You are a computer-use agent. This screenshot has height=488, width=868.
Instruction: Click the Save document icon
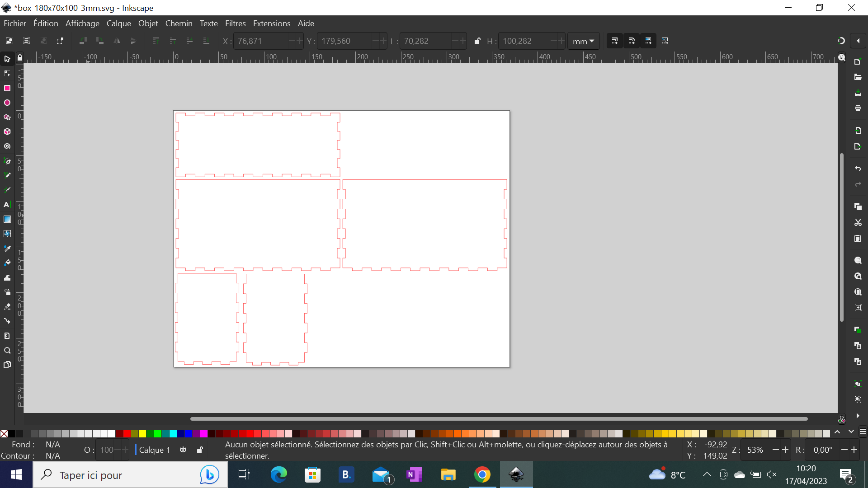coord(858,93)
